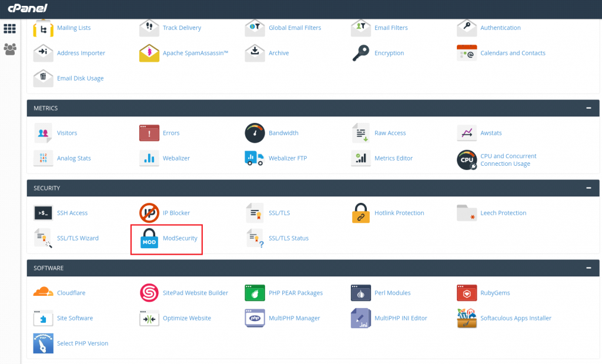Click the Softaculous Apps Installer icon
This screenshot has width=602, height=364.
click(467, 318)
